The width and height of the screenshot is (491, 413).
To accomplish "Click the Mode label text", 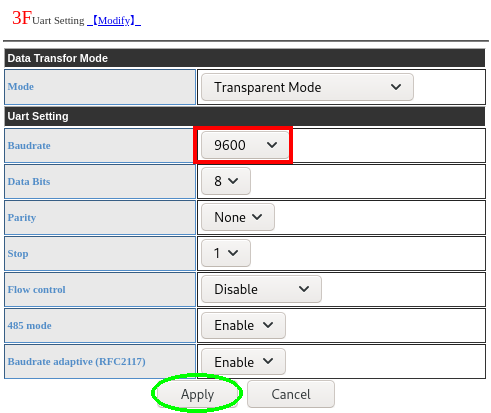I will click(21, 87).
